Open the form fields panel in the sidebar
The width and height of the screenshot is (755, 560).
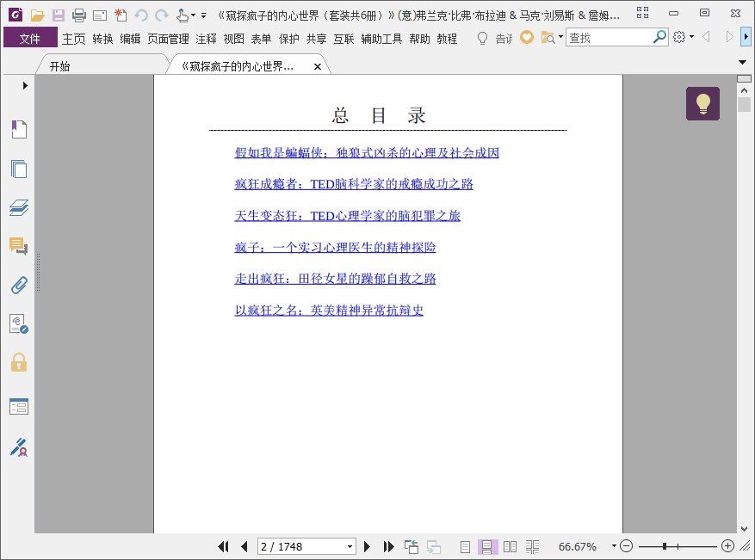point(19,407)
